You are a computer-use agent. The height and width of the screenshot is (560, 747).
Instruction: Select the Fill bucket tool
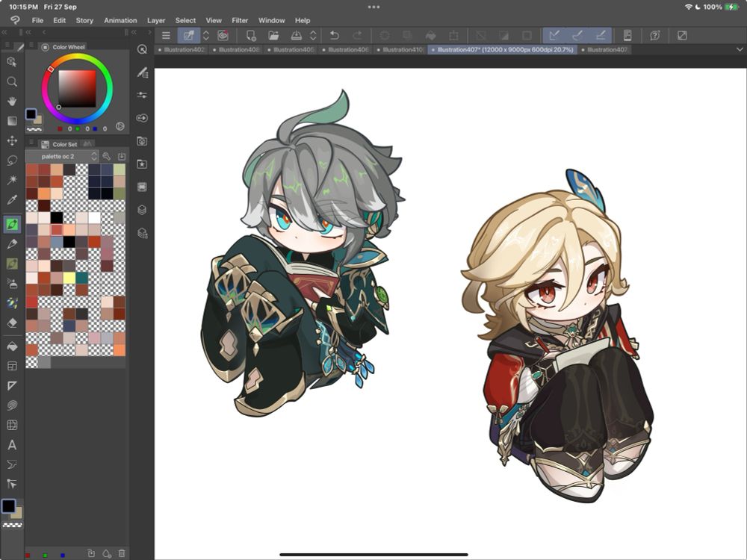12,346
